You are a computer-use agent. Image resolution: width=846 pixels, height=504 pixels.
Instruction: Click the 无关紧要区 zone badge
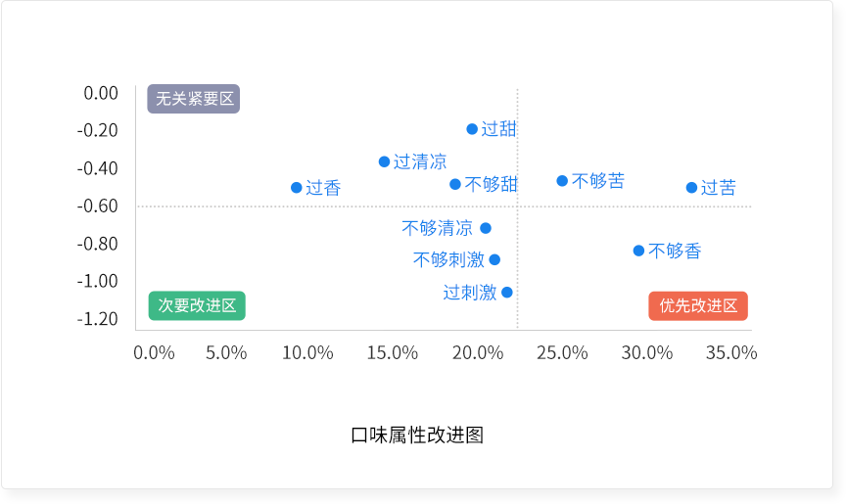pos(194,99)
